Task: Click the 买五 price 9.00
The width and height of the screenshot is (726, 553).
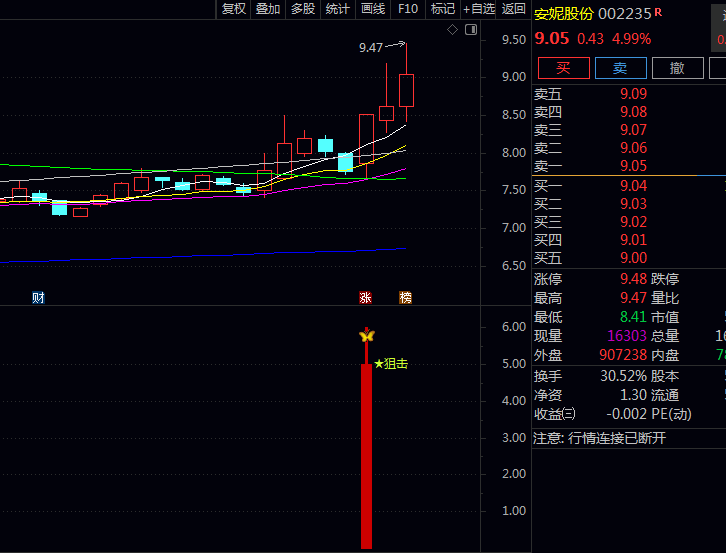Action: (x=633, y=258)
